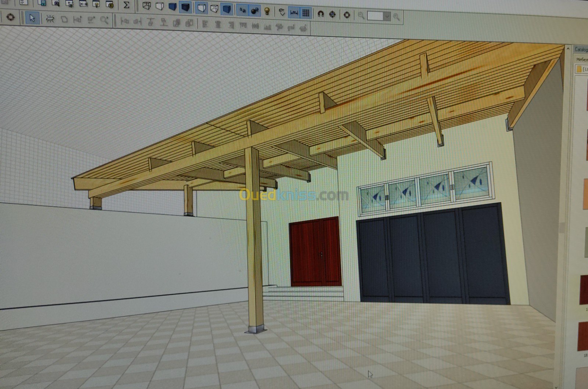Toggle the blue shaded cube with shading
This screenshot has height=389, width=588.
(x=227, y=9)
